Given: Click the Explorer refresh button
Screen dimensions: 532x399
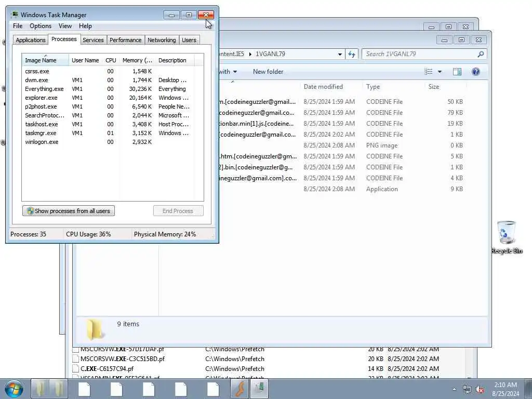Looking at the screenshot, I should pyautogui.click(x=352, y=54).
